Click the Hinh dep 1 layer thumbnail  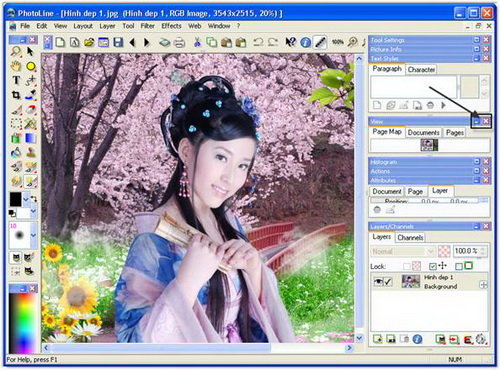pyautogui.click(x=411, y=282)
